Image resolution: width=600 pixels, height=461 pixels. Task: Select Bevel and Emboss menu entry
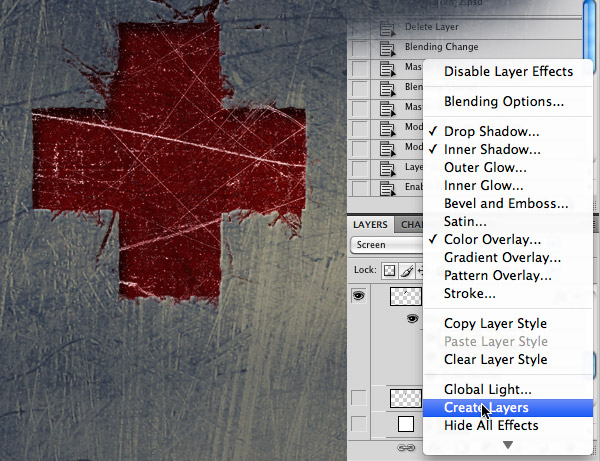pos(508,204)
